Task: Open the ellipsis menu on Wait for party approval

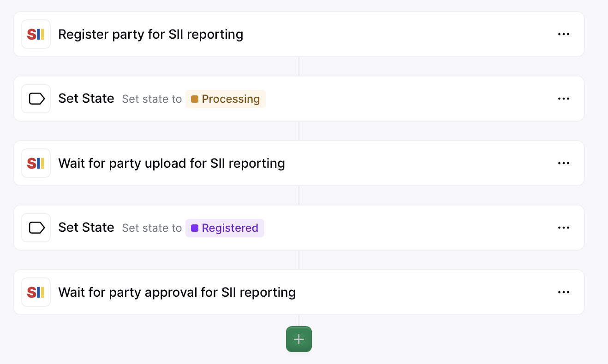Action: 563,292
